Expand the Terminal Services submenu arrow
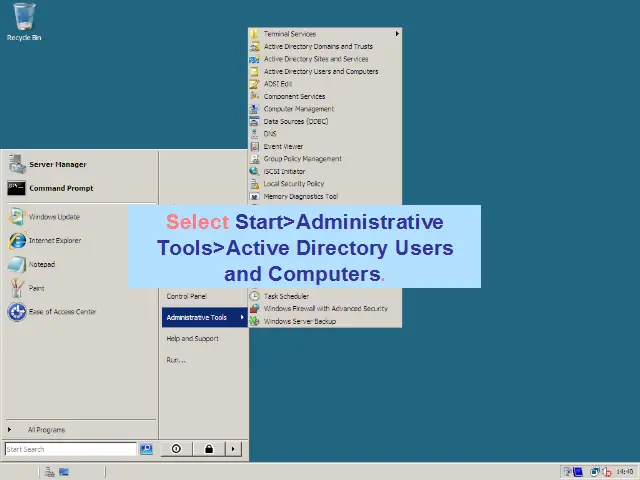The image size is (640, 480). point(397,34)
